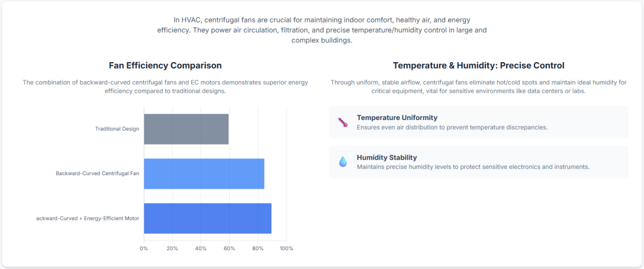Click the 60% tick on the chart axis

pos(229,249)
